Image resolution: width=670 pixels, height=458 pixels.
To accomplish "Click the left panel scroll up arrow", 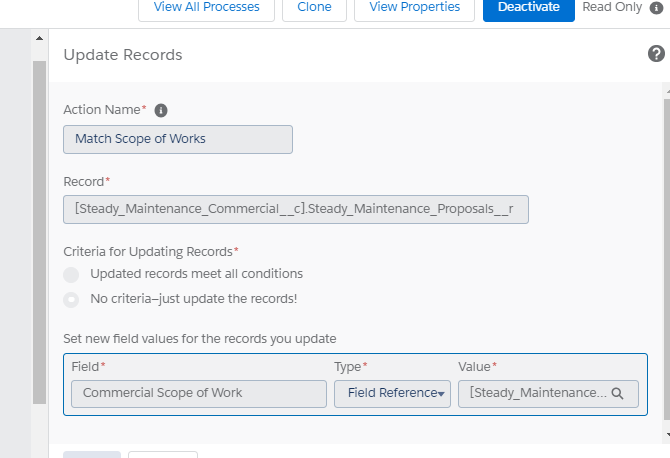I will [x=40, y=39].
